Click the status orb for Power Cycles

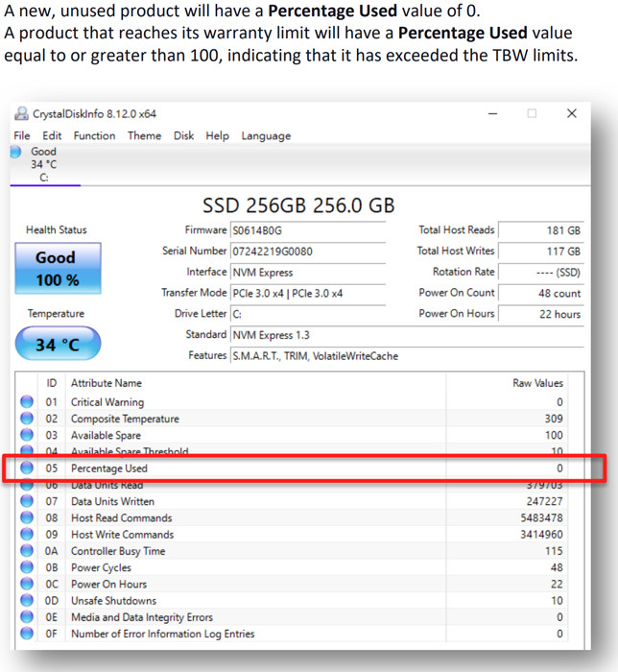pos(27,567)
